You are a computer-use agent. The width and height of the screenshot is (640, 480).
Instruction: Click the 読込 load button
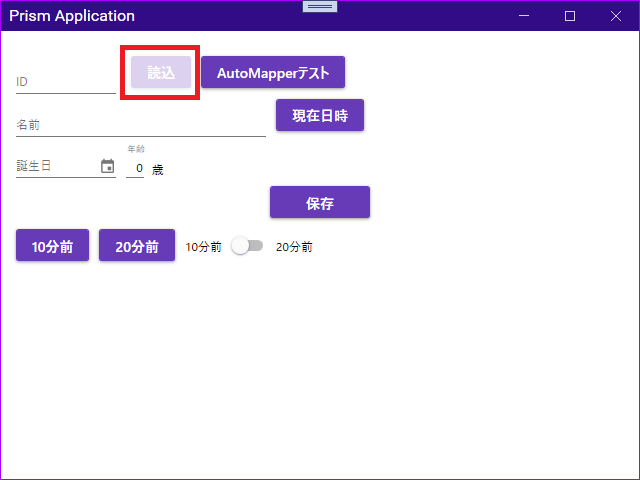[161, 72]
